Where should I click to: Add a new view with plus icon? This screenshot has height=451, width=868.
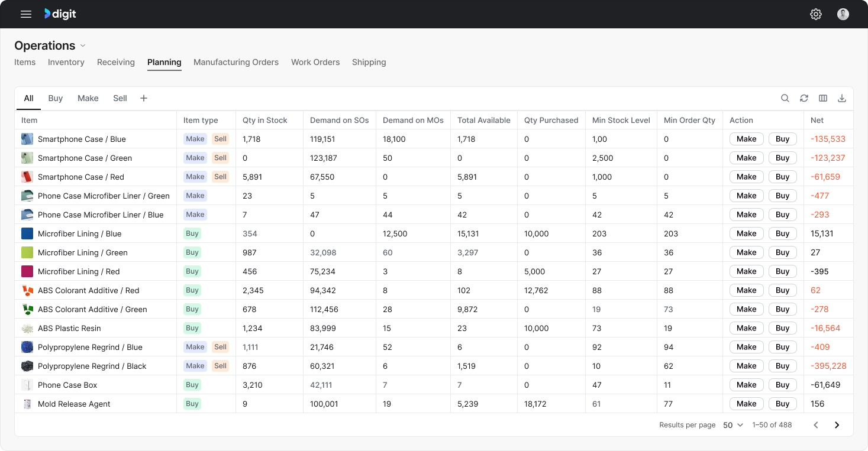144,98
